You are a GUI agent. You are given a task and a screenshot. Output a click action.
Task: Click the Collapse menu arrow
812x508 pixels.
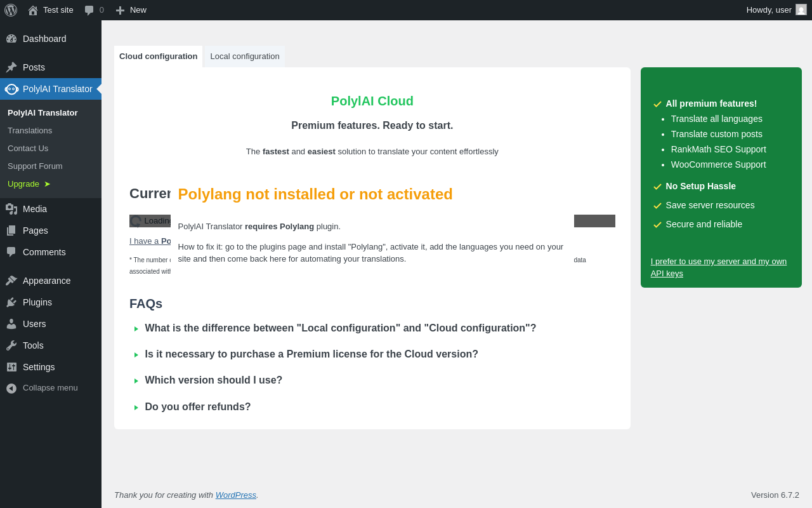(x=11, y=388)
